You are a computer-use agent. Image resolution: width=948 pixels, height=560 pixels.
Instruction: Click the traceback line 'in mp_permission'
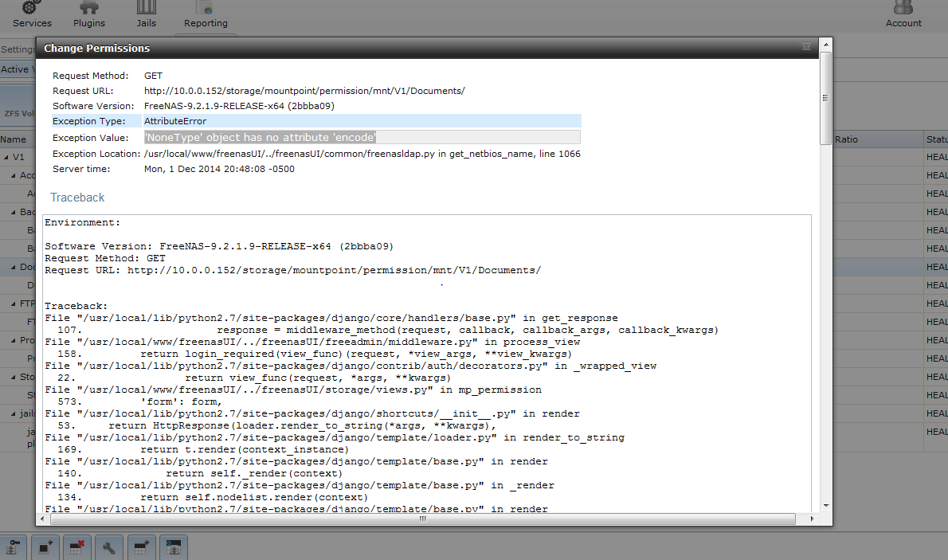coord(293,390)
